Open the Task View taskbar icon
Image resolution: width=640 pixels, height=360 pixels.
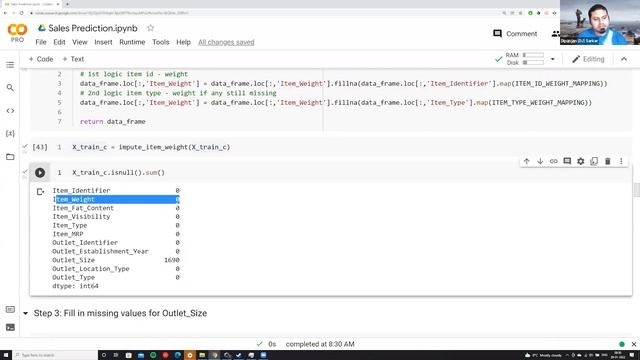[x=116, y=355]
